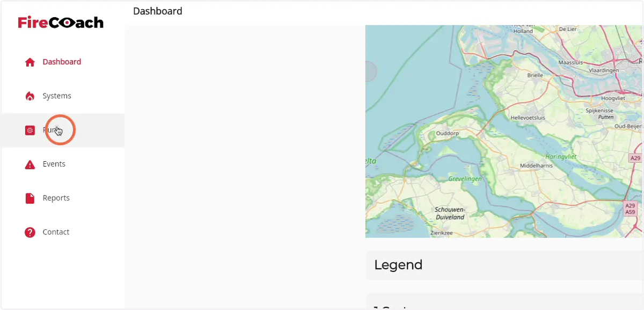Image resolution: width=644 pixels, height=310 pixels.
Task: Click the A29 road badge on map
Action: coord(635,158)
